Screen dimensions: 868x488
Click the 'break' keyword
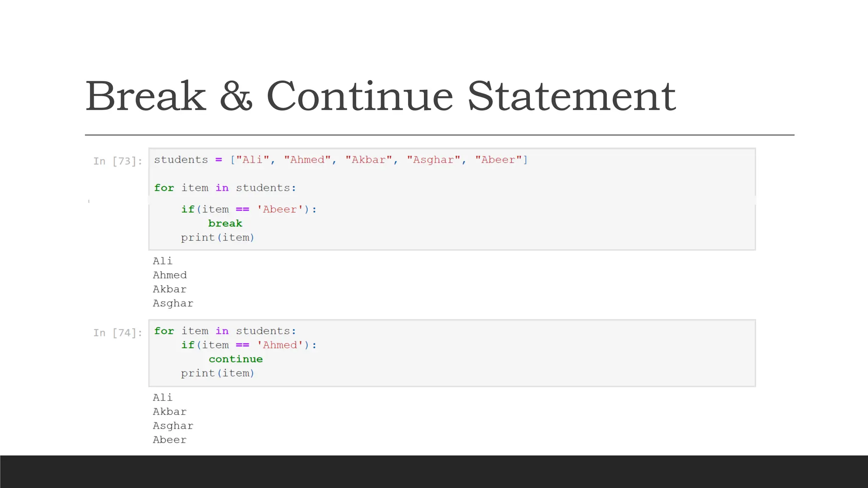(225, 223)
